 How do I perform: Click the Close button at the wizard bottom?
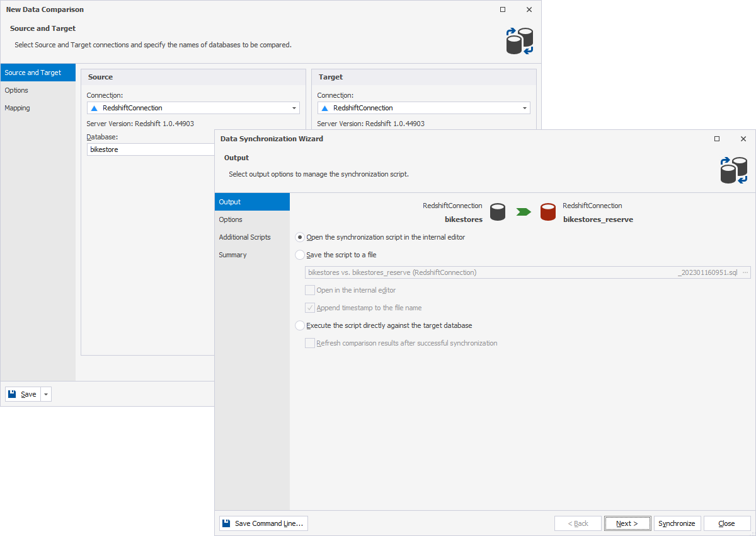(727, 523)
